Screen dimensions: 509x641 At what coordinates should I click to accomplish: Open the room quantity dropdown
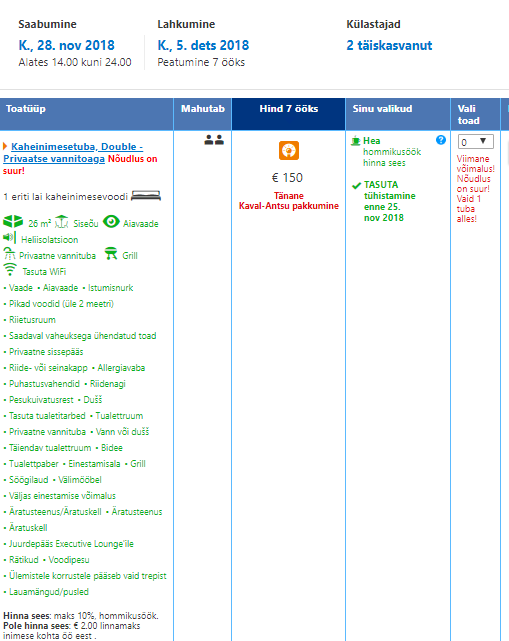[x=475, y=142]
